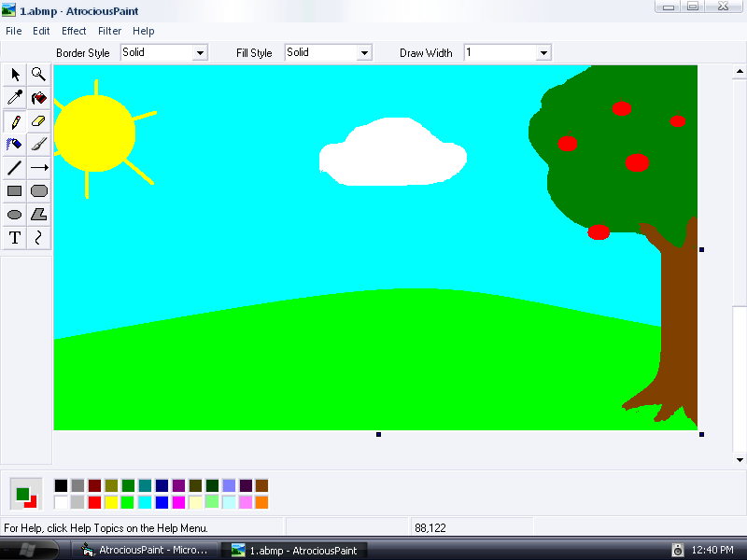Switch to the paintbrush tool
Image resolution: width=747 pixels, height=560 pixels.
[39, 145]
